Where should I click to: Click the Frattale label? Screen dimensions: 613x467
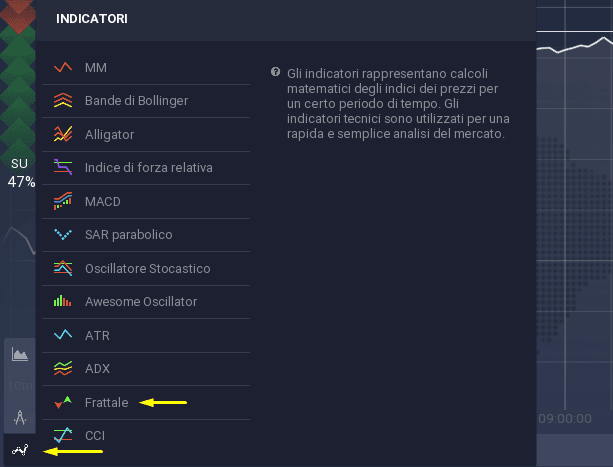coord(107,403)
